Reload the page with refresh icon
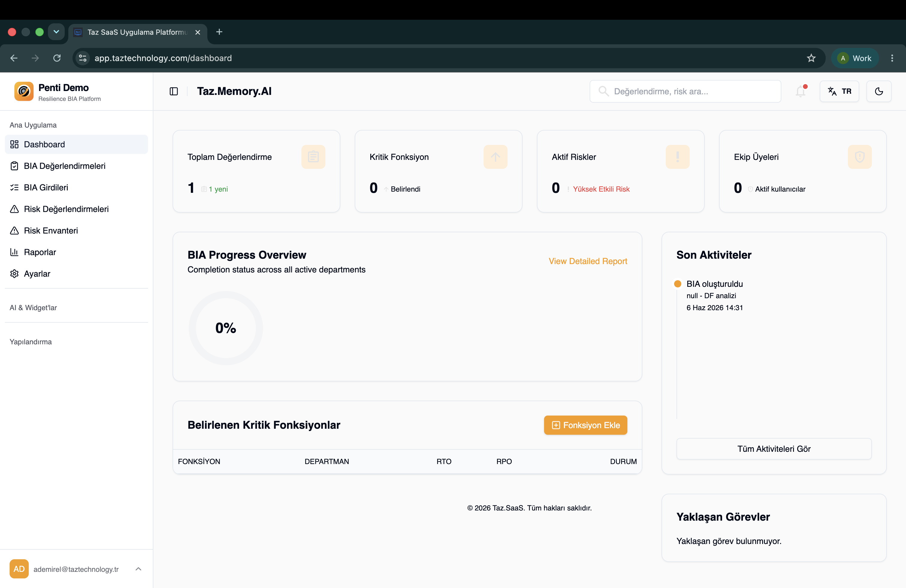Screen dimensions: 906x588 (x=57, y=58)
